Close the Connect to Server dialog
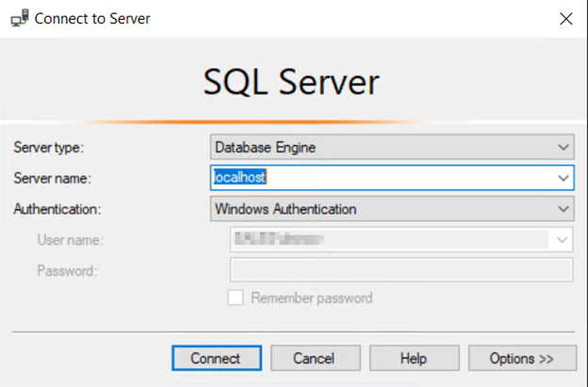This screenshot has width=588, height=387. (x=564, y=18)
